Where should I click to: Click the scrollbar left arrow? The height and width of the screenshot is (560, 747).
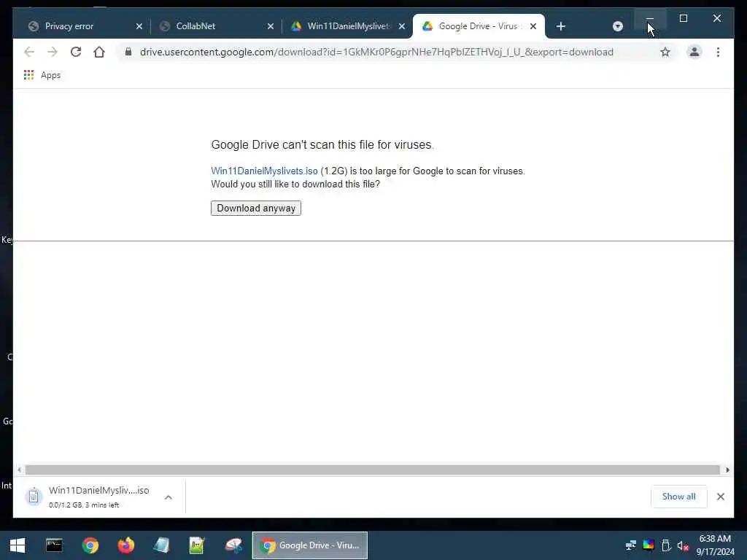click(19, 470)
